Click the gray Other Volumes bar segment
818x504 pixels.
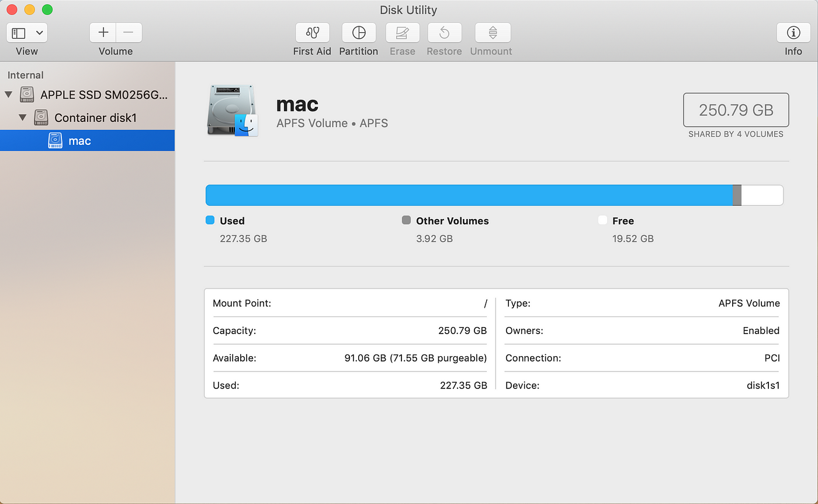coord(737,195)
